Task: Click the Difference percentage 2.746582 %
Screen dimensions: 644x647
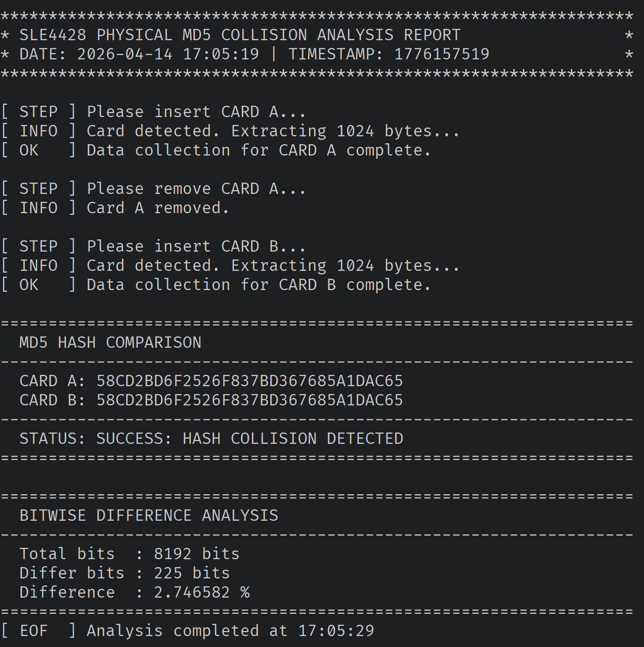Action: pyautogui.click(x=201, y=592)
